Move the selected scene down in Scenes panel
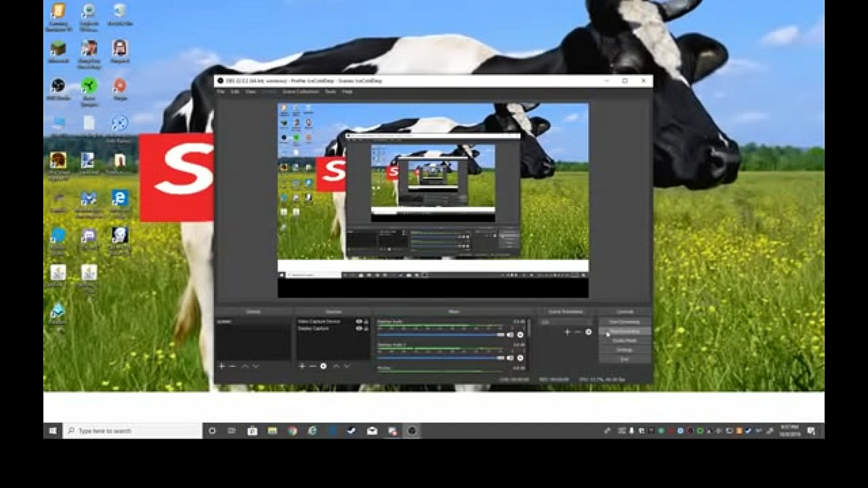 256,366
